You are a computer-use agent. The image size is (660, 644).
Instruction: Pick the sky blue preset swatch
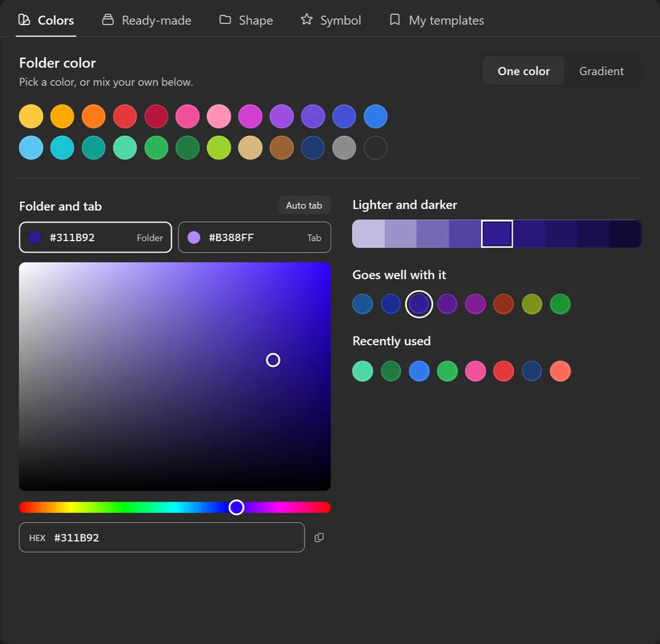tap(31, 148)
